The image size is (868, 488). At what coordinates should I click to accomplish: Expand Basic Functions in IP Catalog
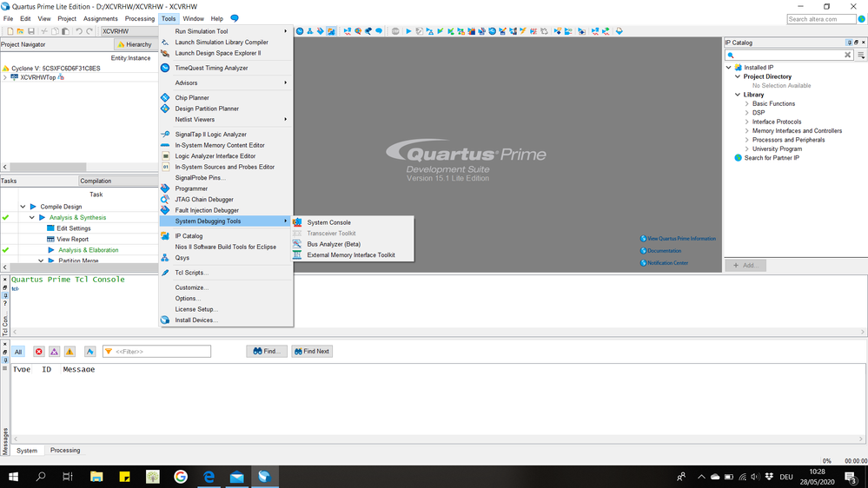click(746, 103)
